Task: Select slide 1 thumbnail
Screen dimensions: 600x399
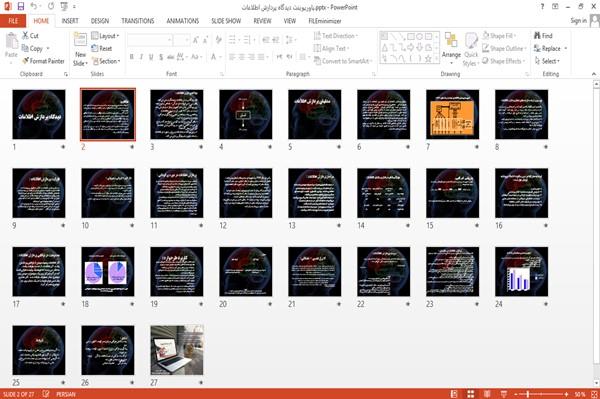Action: pyautogui.click(x=39, y=114)
